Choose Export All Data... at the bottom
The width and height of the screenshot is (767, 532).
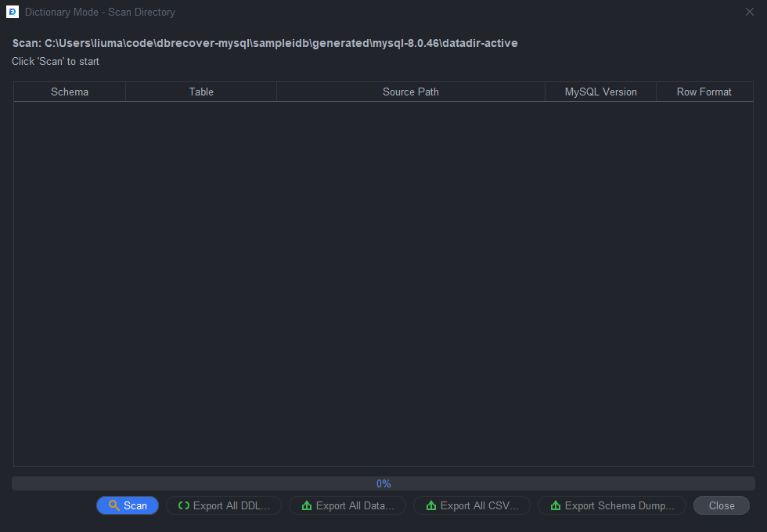pyautogui.click(x=347, y=505)
